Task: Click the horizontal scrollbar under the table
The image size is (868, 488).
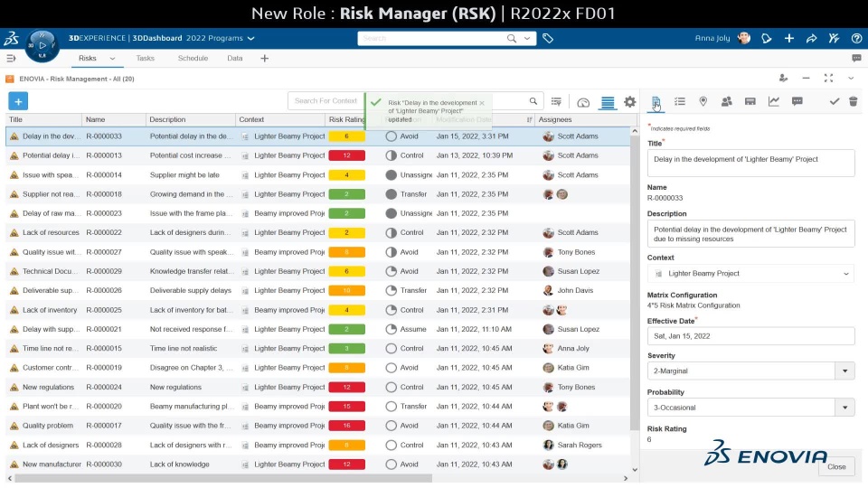Action: 223,478
